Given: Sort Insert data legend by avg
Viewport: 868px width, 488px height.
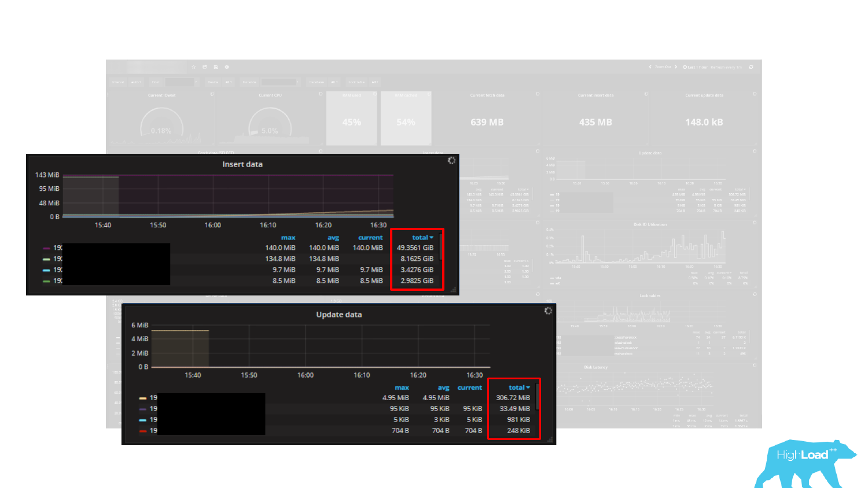Looking at the screenshot, I should [333, 238].
